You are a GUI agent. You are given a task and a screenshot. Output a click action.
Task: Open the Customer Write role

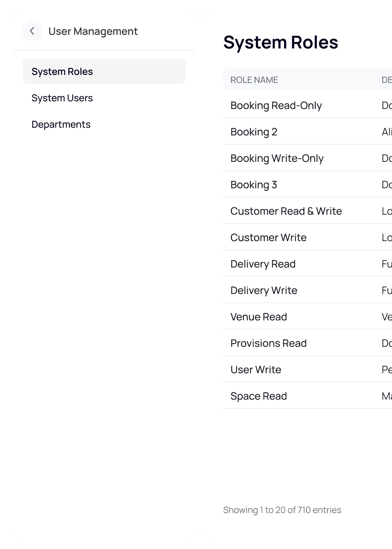pos(268,237)
